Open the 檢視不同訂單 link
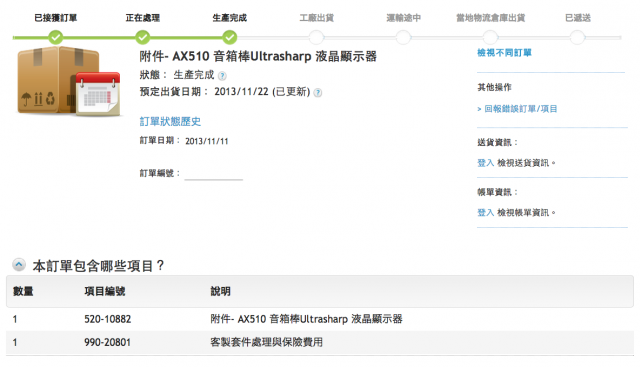The image size is (640, 367). pyautogui.click(x=504, y=53)
